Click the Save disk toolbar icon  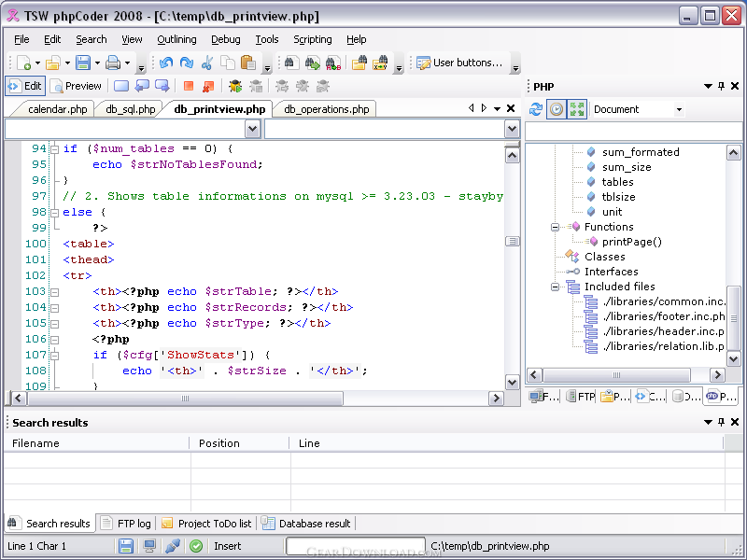(83, 63)
